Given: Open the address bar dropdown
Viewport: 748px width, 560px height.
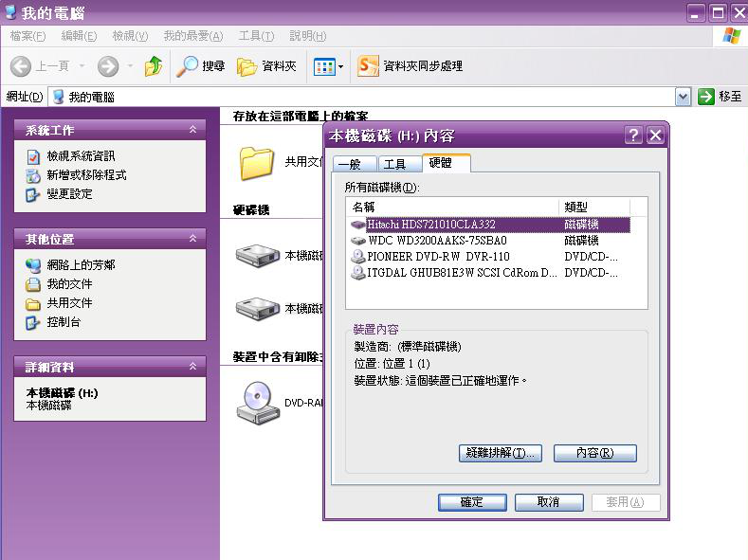Looking at the screenshot, I should [x=683, y=97].
